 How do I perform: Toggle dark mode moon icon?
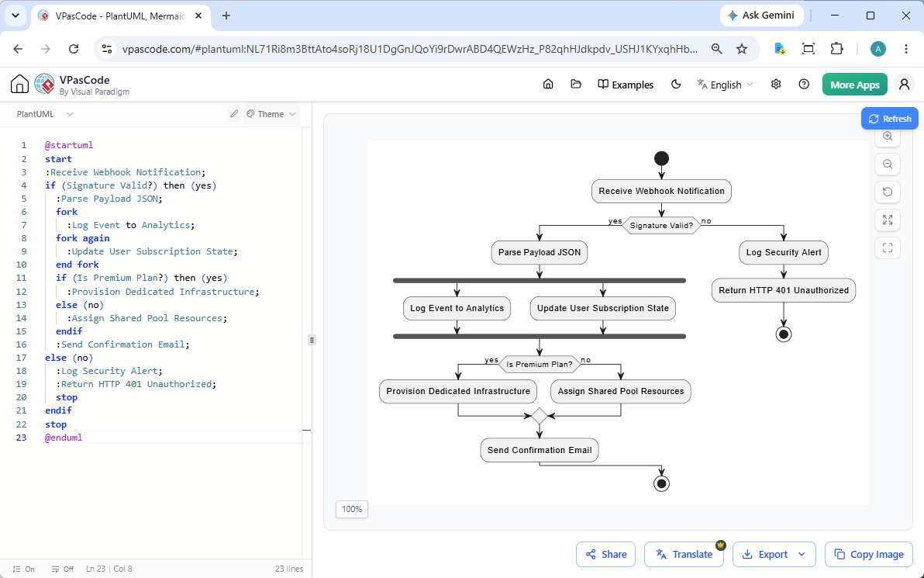coord(676,85)
